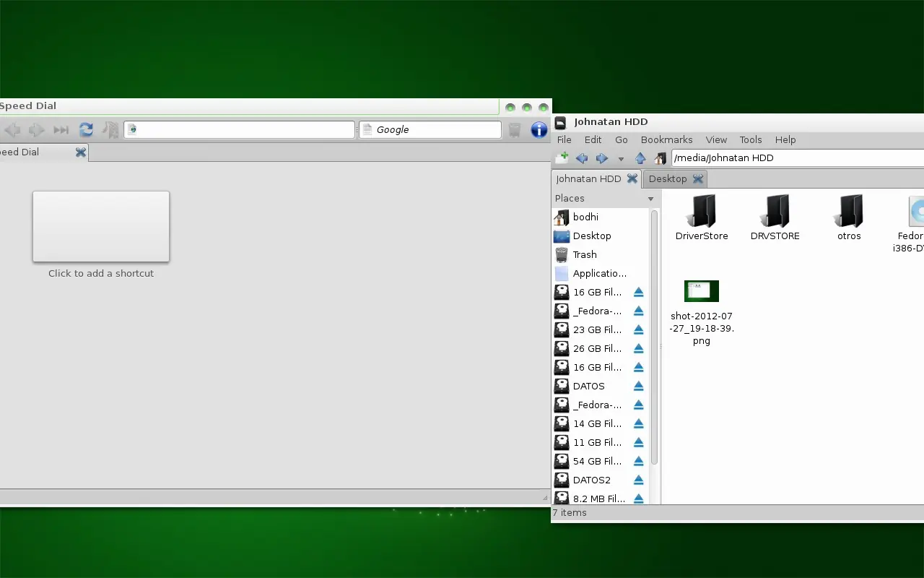Eject the 23 GB Filesystem volume
The height and width of the screenshot is (578, 924).
tap(638, 329)
